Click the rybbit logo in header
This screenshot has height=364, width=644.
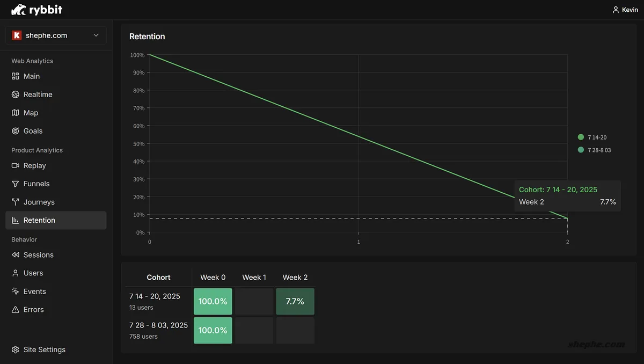[x=36, y=10]
